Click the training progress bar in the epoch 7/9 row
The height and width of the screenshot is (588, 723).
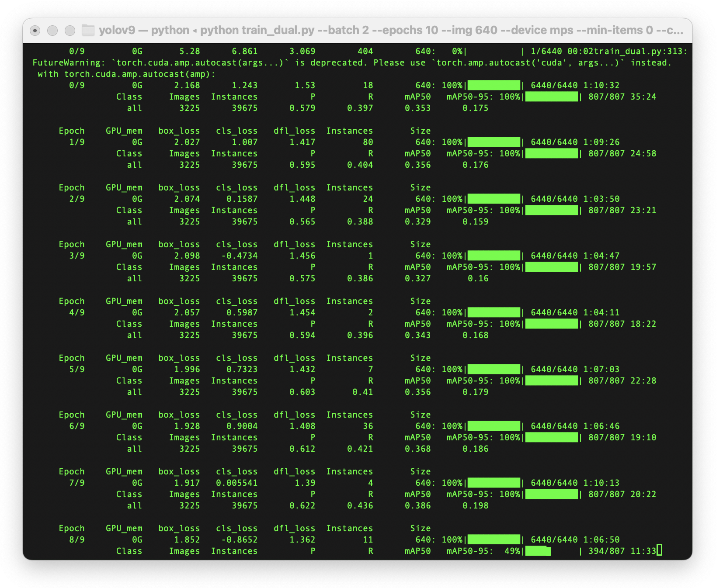(494, 483)
